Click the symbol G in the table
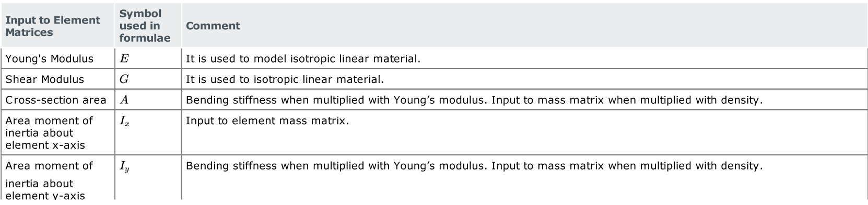868x205 pixels. pos(124,79)
